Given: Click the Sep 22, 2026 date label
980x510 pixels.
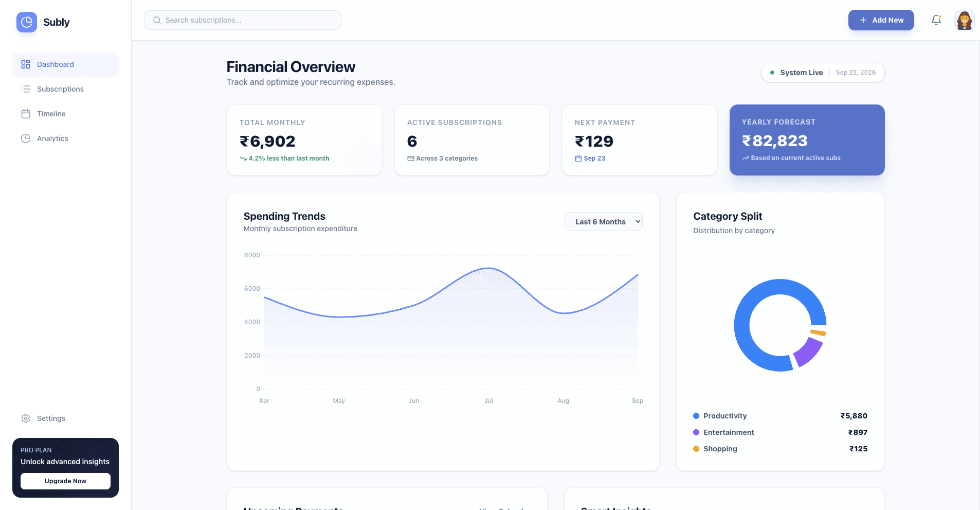Looking at the screenshot, I should pyautogui.click(x=856, y=73).
